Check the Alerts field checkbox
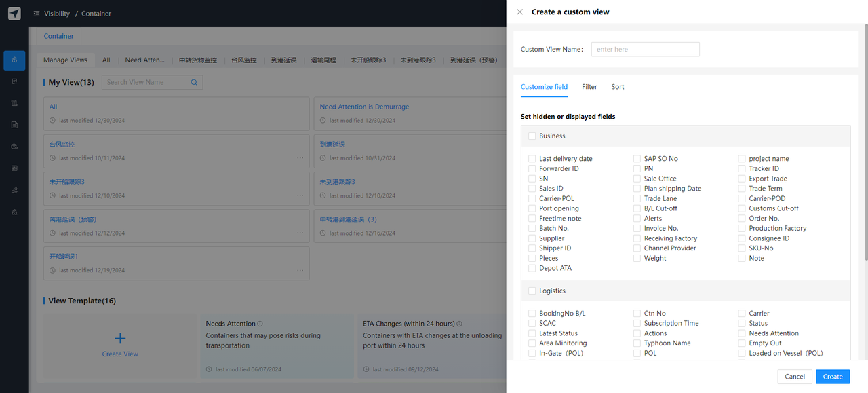Image resolution: width=868 pixels, height=393 pixels. [637, 219]
